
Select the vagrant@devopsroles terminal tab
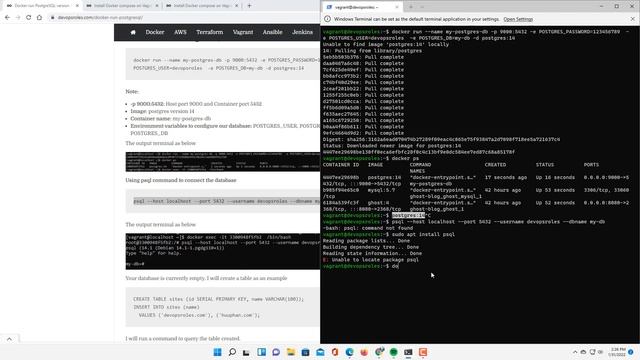click(362, 7)
